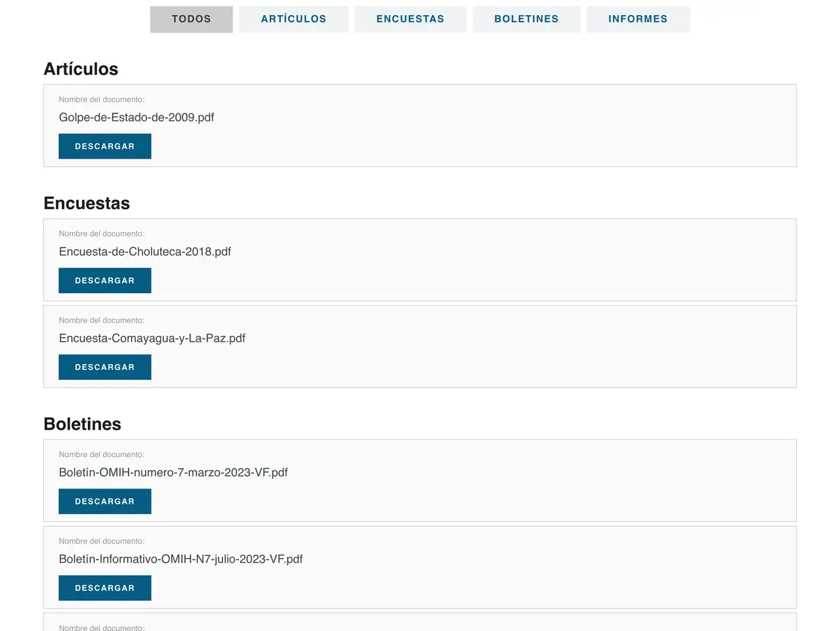The height and width of the screenshot is (631, 840).
Task: Download Boletín-Informativo-OMIH-N7-julio-2023-VF.pdf
Action: point(105,588)
